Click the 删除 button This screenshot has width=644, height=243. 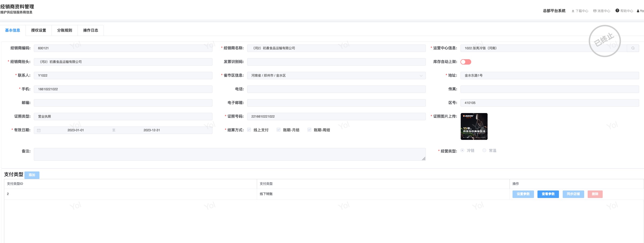[595, 194]
